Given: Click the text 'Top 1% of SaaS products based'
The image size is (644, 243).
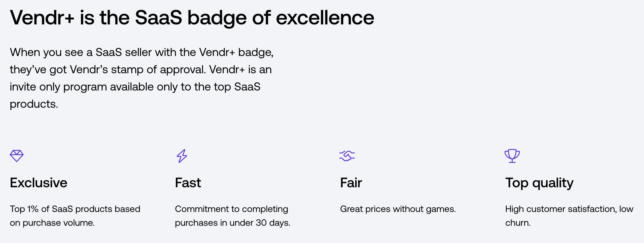Looking at the screenshot, I should pos(75,209).
